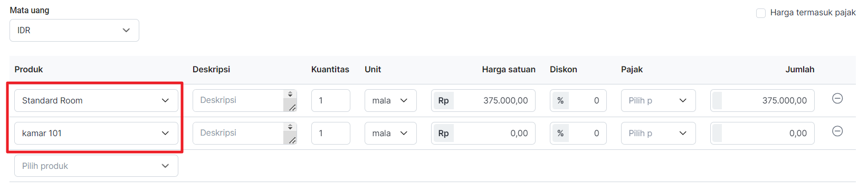Click the % discount icon in Standard Room row
Screen dimensions: 868x190
point(560,100)
